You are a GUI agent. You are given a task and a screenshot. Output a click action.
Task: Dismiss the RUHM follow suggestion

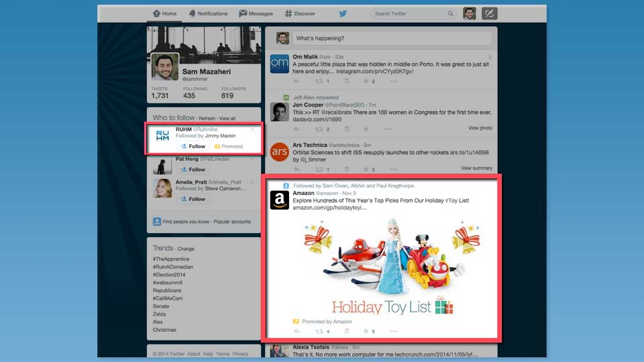252,129
